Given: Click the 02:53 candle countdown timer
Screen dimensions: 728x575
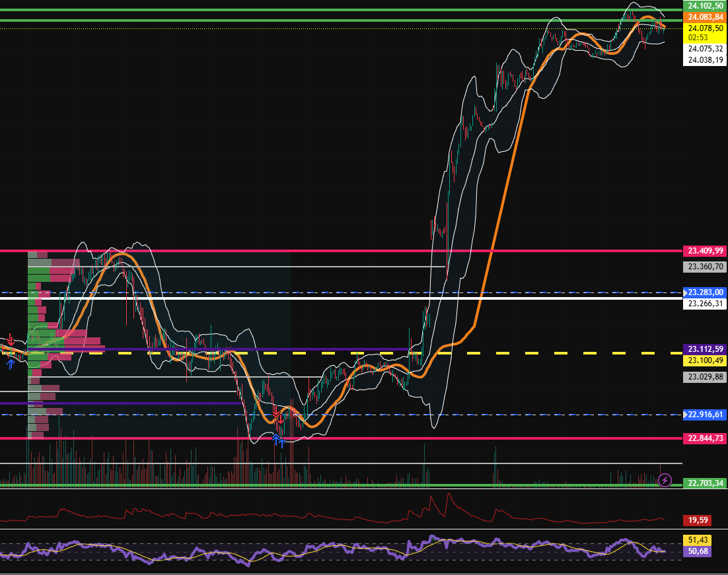Looking at the screenshot, I should [x=698, y=38].
